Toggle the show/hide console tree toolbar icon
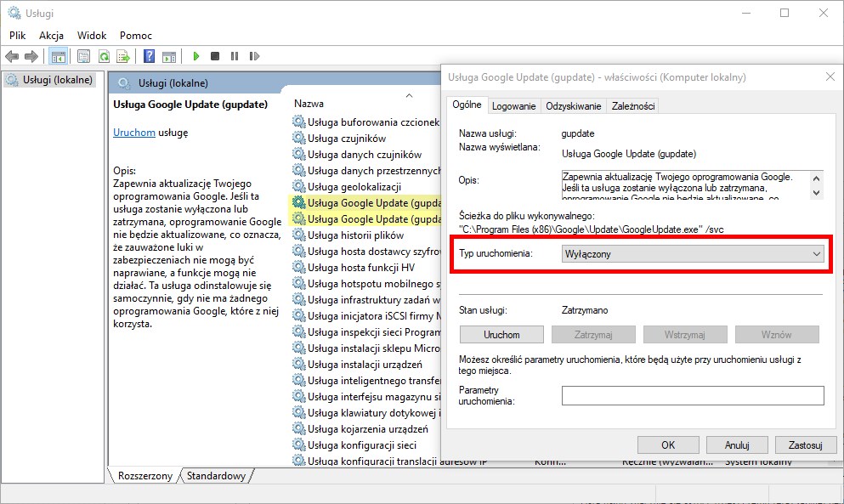 pyautogui.click(x=58, y=56)
